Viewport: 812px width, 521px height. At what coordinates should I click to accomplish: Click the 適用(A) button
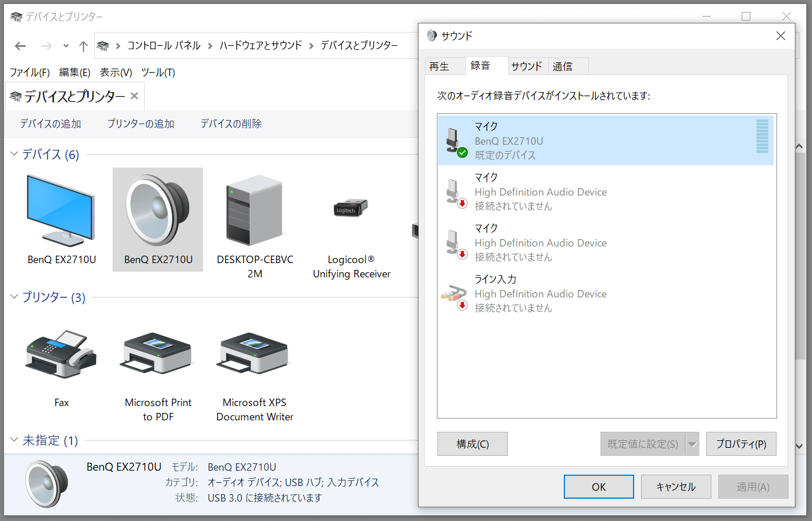(753, 487)
